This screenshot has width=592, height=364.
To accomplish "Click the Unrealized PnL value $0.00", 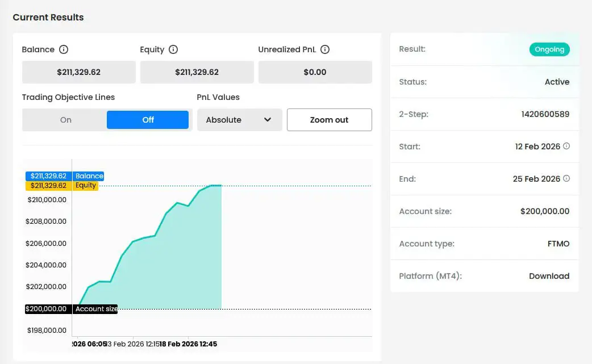I will pos(315,72).
